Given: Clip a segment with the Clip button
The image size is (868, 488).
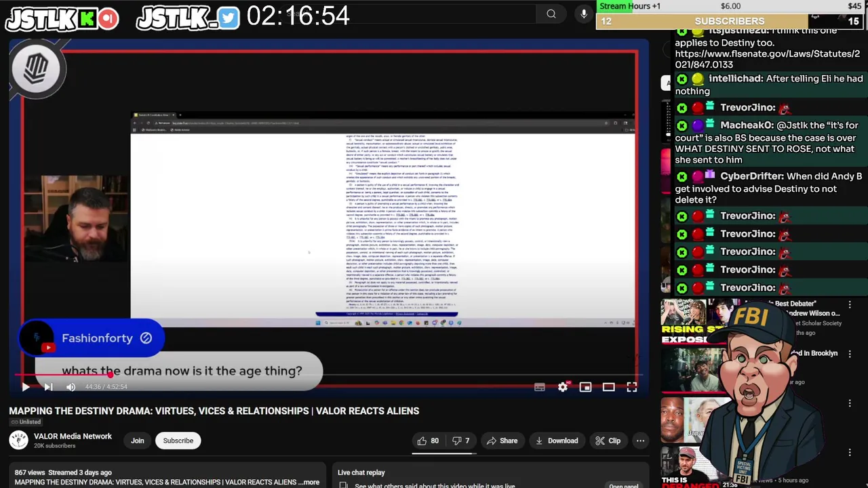Looking at the screenshot, I should (x=608, y=441).
